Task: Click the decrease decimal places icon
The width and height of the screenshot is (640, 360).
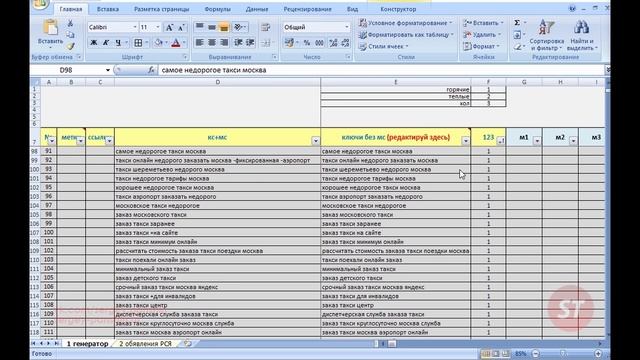Action: click(x=345, y=42)
